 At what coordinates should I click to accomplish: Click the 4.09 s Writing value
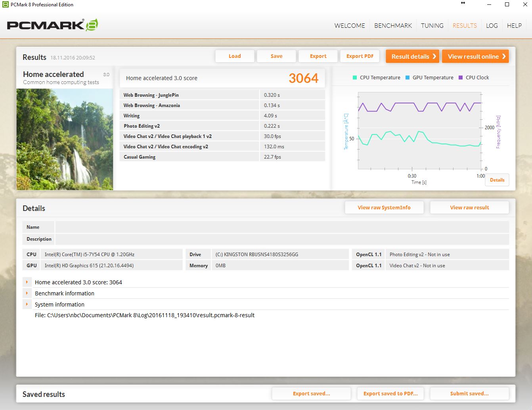(x=270, y=116)
